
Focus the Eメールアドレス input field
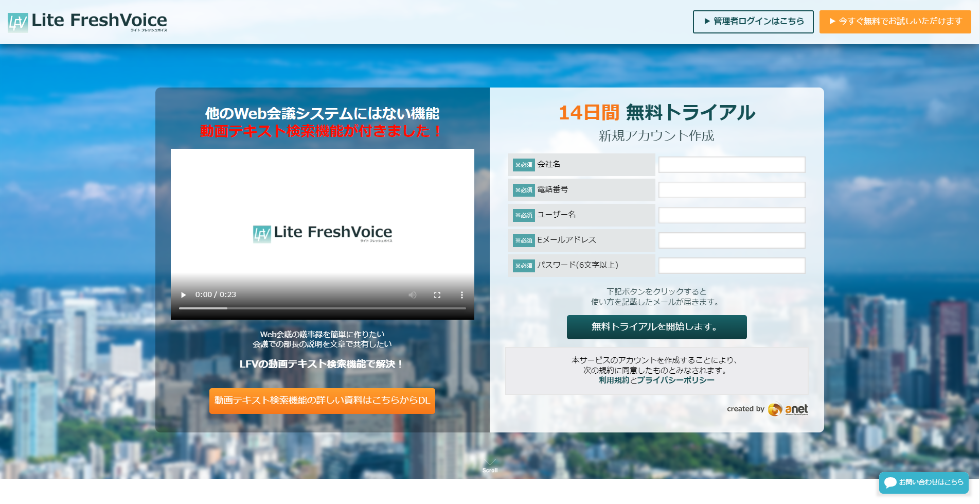click(732, 240)
